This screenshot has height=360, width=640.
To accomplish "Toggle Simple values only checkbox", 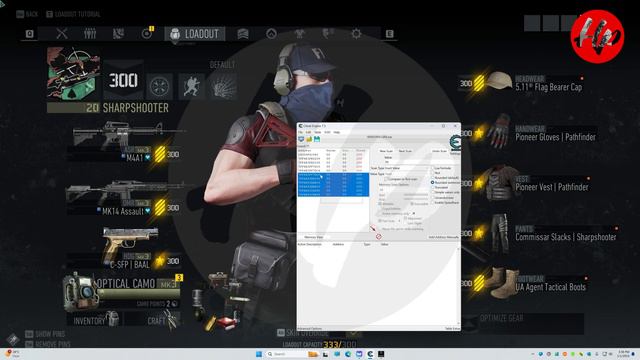I will 446,193.
